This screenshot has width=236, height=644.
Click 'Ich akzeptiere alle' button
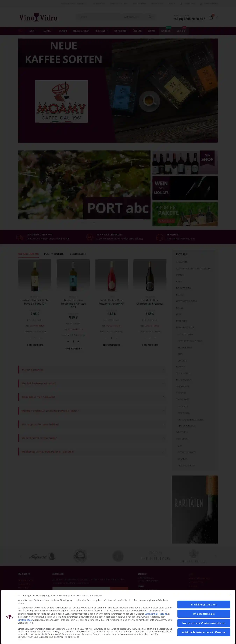pyautogui.click(x=203, y=614)
